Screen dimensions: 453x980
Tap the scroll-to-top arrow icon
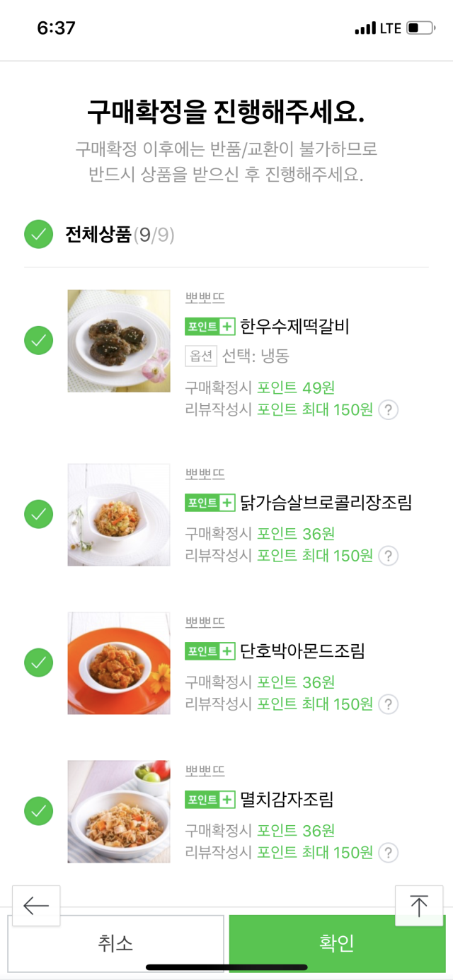(x=419, y=906)
